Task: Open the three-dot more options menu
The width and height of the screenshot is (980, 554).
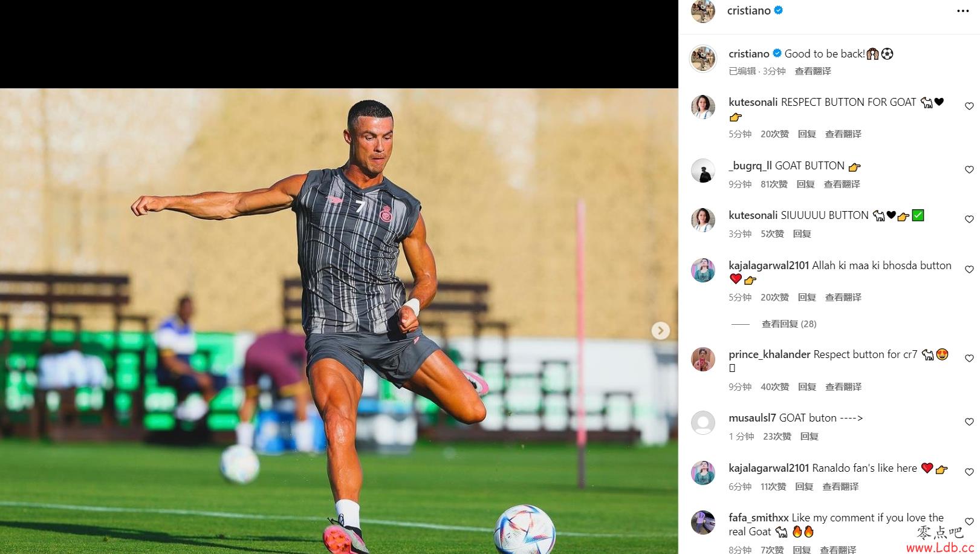Action: click(962, 11)
